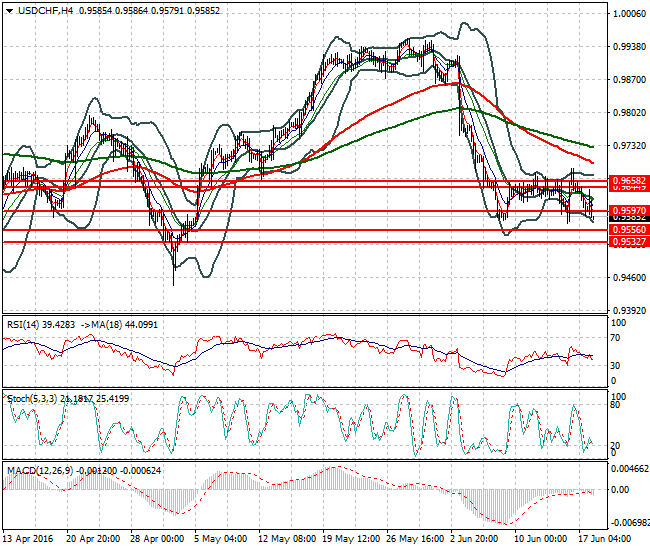
Task: Select the red 0.95970 level price tag
Action: 629,211
